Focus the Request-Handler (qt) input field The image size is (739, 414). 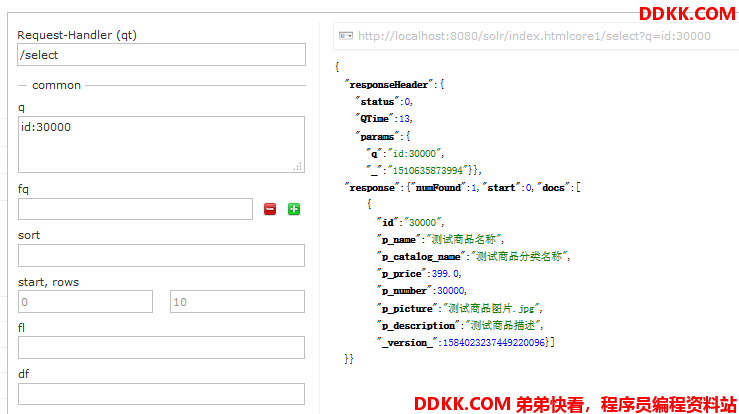coord(162,55)
